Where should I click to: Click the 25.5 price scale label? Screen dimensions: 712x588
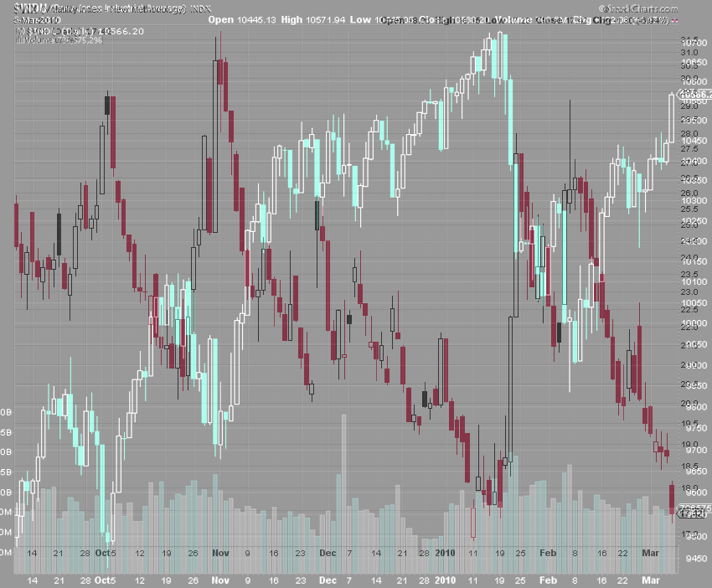[x=689, y=209]
